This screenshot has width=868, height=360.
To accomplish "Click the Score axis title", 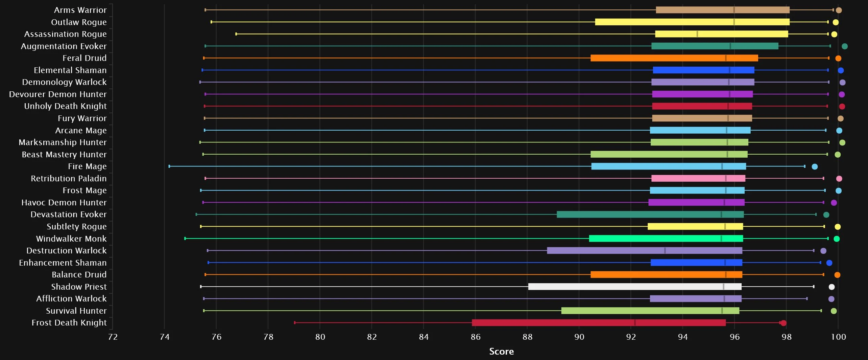I will 501,352.
